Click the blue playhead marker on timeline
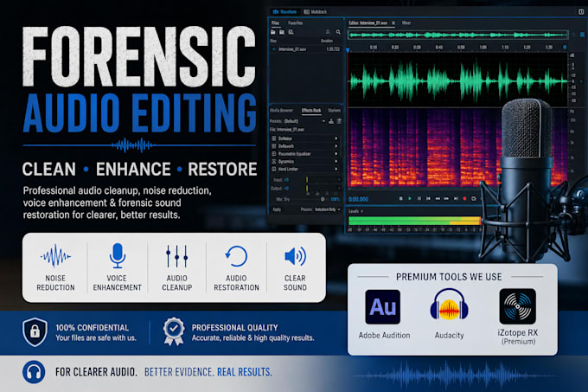The width and height of the screenshot is (588, 392). pyautogui.click(x=348, y=50)
